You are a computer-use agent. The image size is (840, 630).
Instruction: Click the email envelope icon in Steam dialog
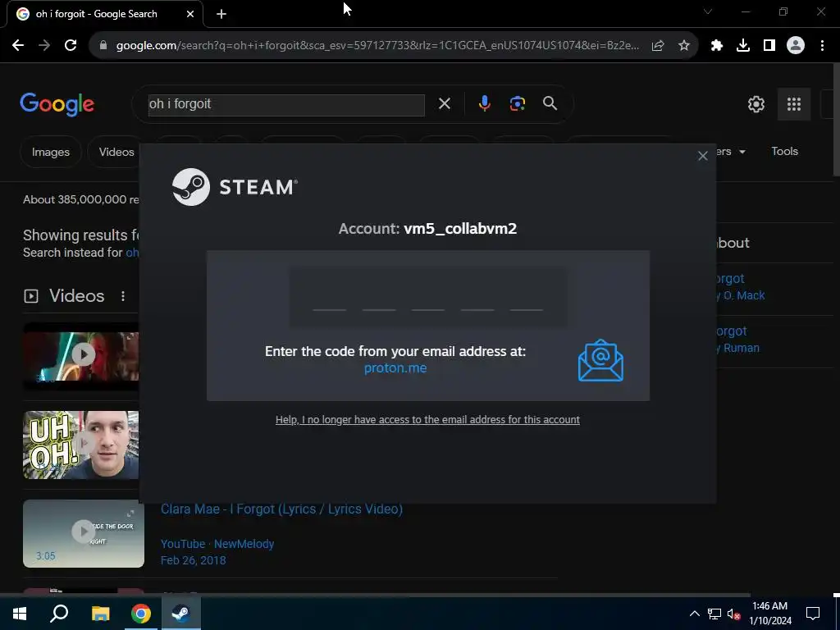(x=600, y=361)
